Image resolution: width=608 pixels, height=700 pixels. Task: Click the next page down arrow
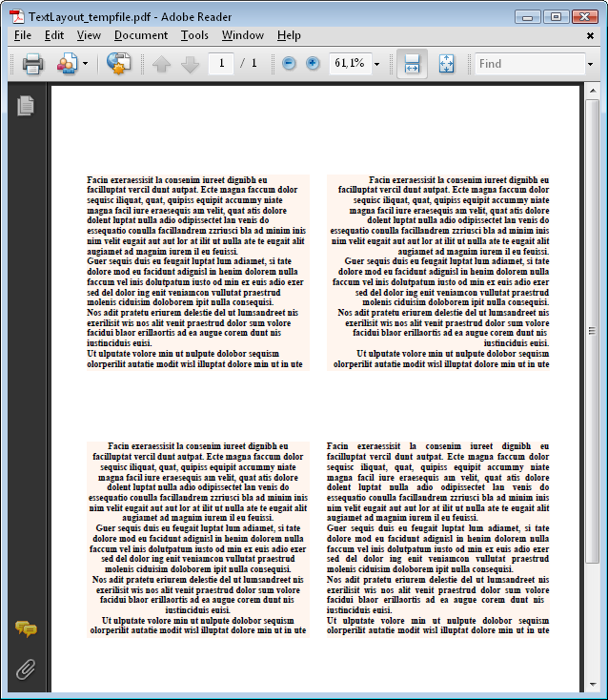coord(190,64)
